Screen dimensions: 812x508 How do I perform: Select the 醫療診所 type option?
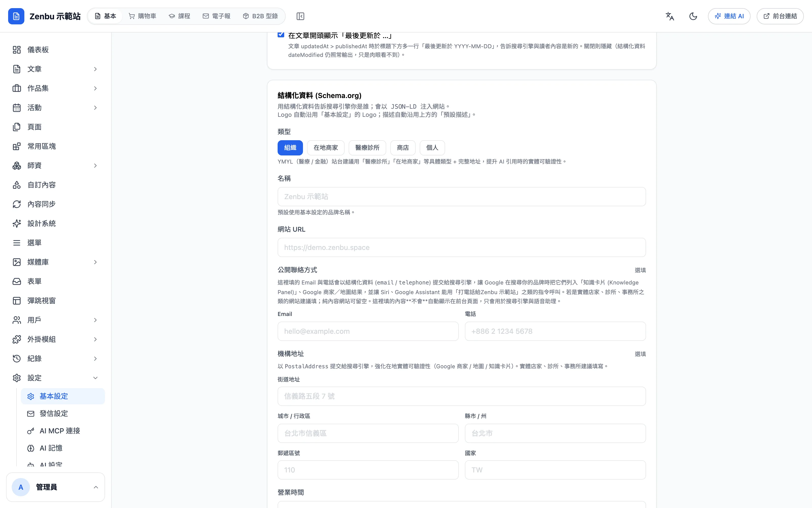click(x=367, y=148)
